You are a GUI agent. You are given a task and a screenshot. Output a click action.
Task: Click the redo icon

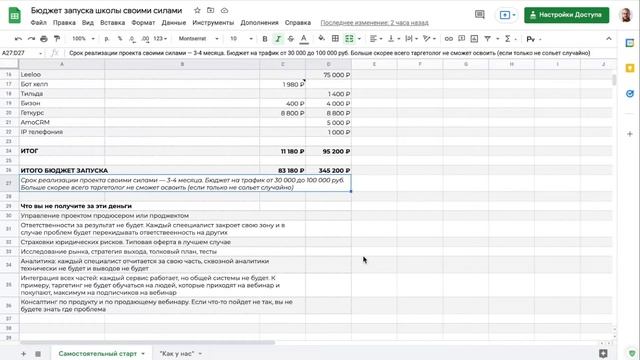(x=31, y=39)
